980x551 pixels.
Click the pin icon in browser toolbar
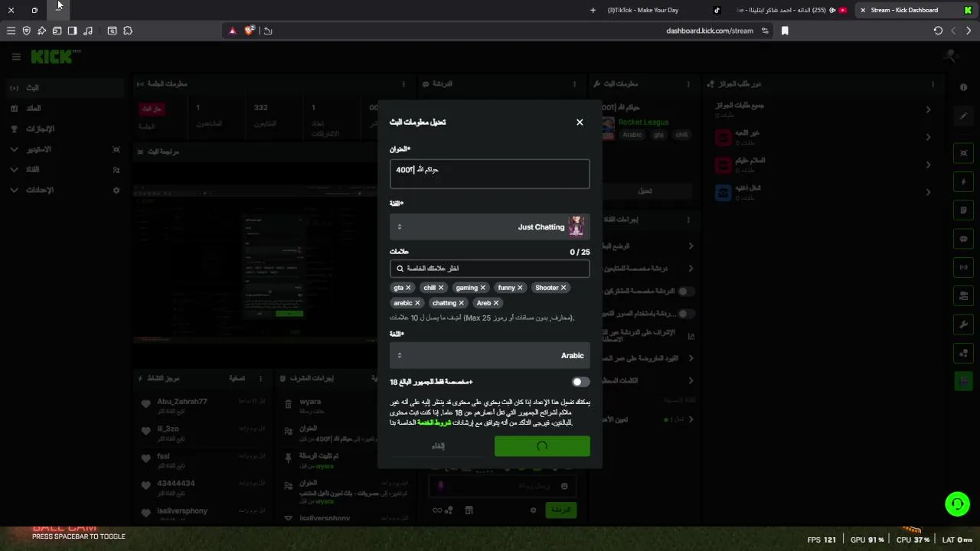click(x=41, y=31)
